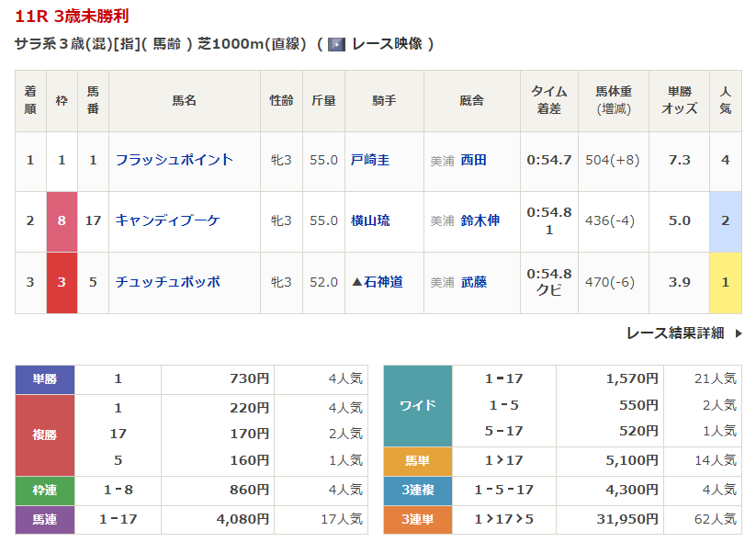
Task: Open trainer 西田 profile
Action: pyautogui.click(x=473, y=160)
